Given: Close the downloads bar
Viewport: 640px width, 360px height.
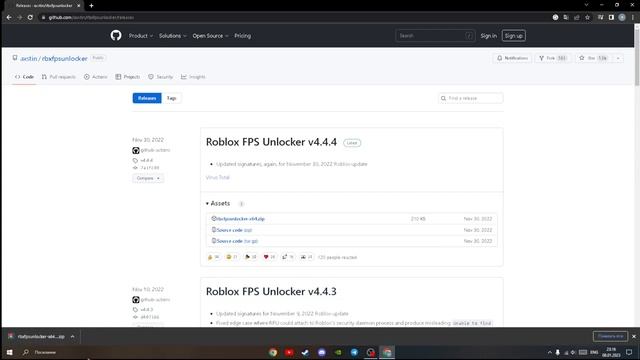Looking at the screenshot, I should click(634, 336).
